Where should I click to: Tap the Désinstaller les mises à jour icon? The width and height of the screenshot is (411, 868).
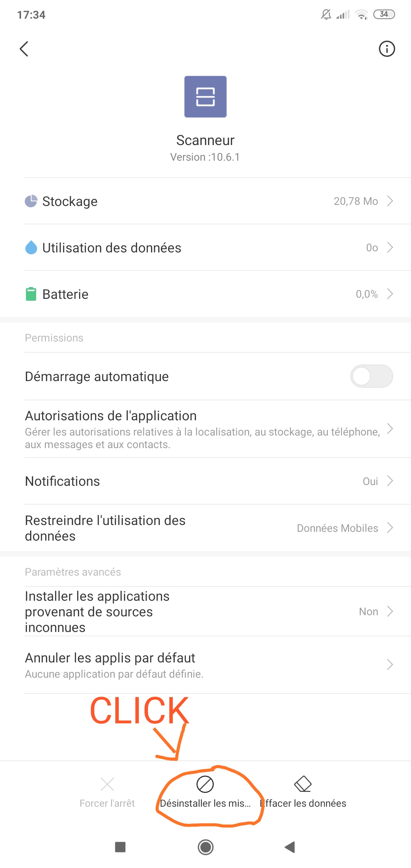[205, 784]
